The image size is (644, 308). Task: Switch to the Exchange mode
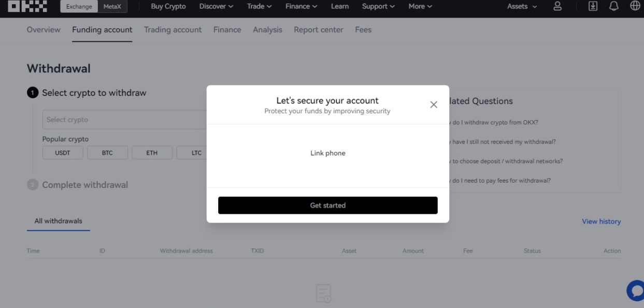78,7
